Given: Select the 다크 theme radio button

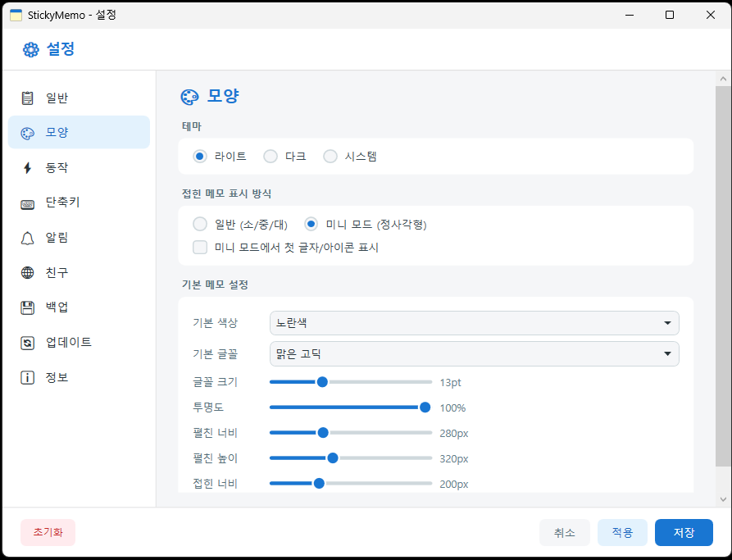Looking at the screenshot, I should (x=271, y=157).
